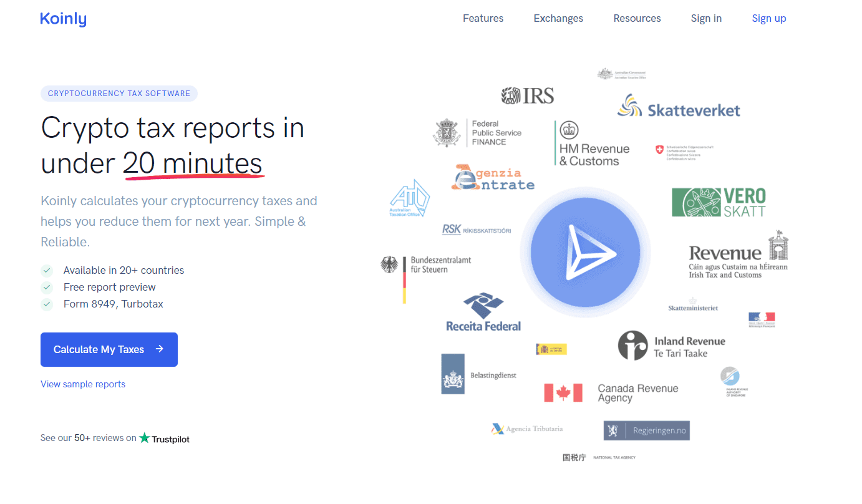Click the Inland Revenue Te Tari Taake logo
The height and width of the screenshot is (504, 862).
coord(672,346)
